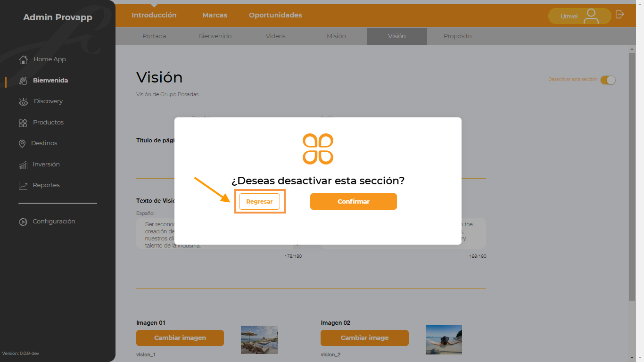Switch to the Videos tab
Viewport: 644px width, 362px height.
tap(276, 36)
